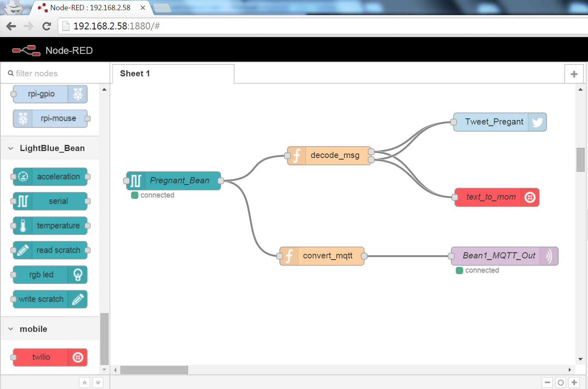The width and height of the screenshot is (588, 389).
Task: Collapse all palette categories with double-up arrow
Action: pos(84,382)
